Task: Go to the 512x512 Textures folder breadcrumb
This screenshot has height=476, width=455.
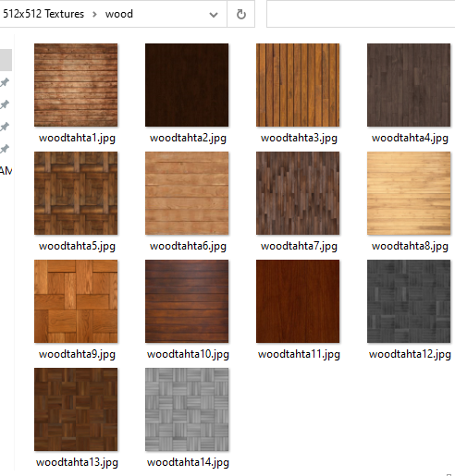Action: (x=43, y=14)
